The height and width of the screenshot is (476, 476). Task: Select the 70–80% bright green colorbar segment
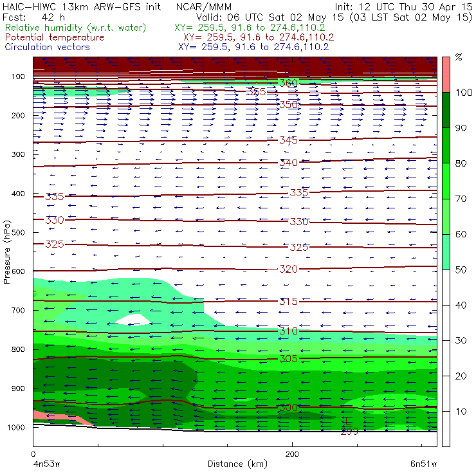446,181
